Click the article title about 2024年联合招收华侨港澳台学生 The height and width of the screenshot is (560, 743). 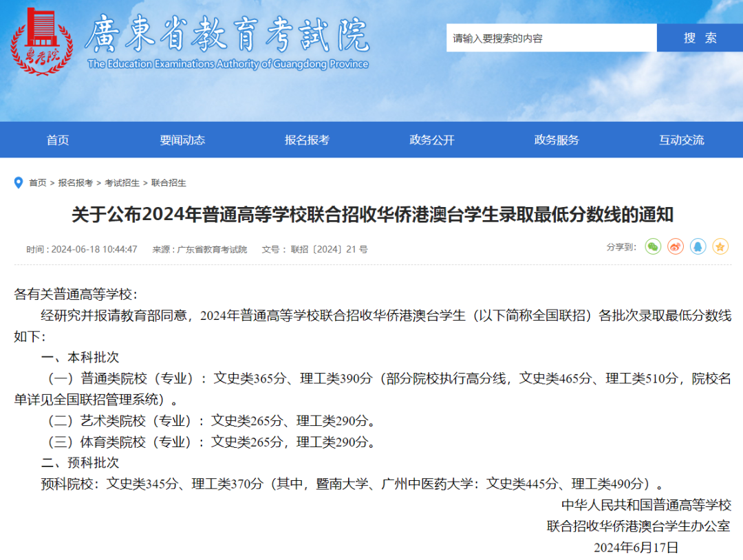(372, 215)
